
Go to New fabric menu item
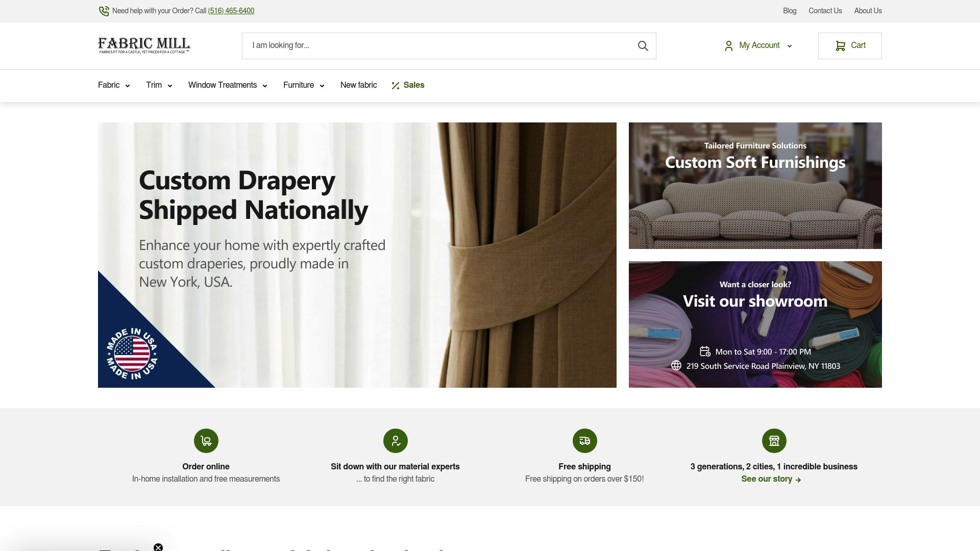point(358,85)
